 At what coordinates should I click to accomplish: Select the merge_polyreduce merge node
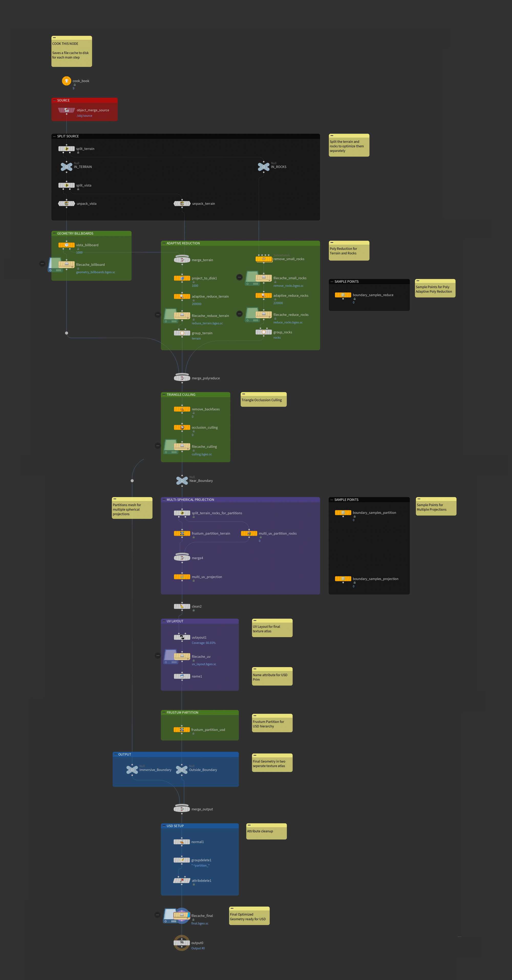pos(182,378)
